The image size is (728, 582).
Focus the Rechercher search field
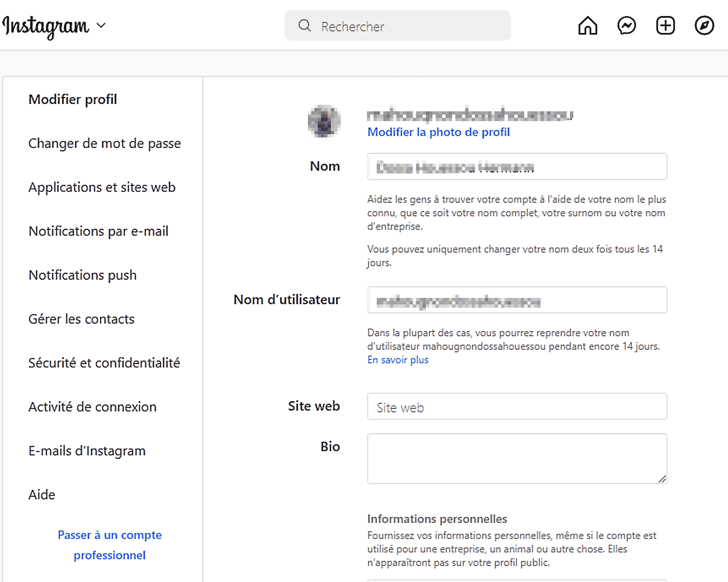(x=397, y=25)
